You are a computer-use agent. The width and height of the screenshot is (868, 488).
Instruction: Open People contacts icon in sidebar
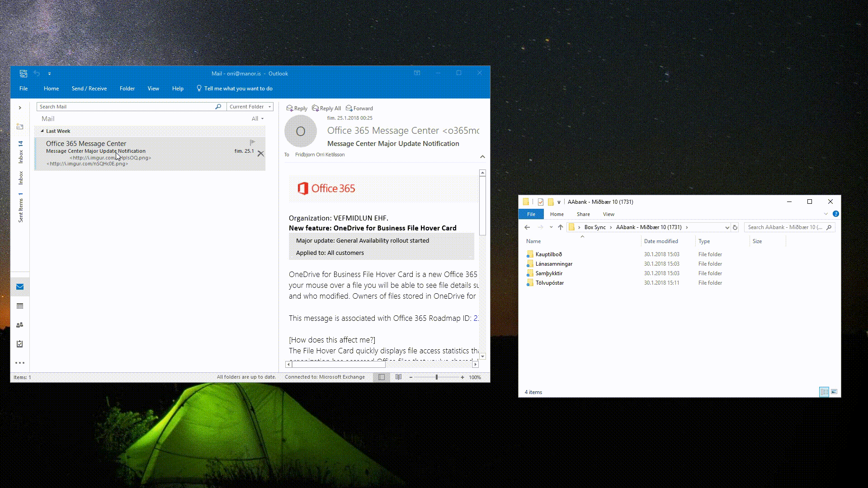point(20,325)
